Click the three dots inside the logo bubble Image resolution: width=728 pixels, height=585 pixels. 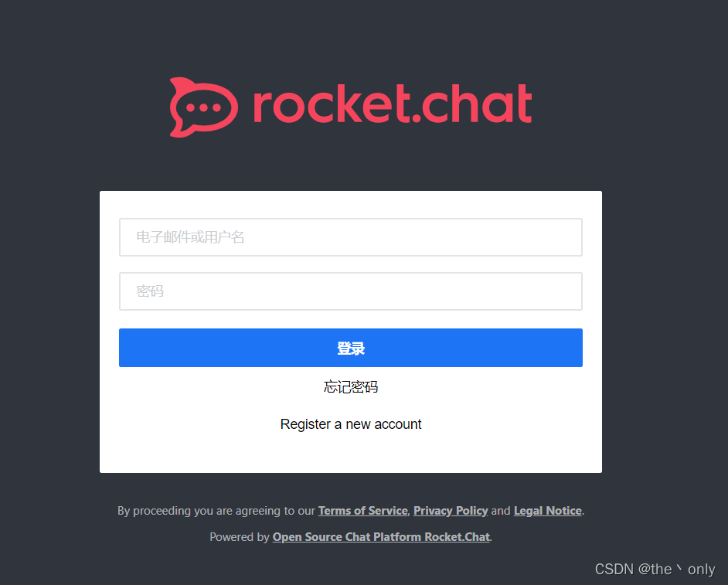[x=203, y=107]
